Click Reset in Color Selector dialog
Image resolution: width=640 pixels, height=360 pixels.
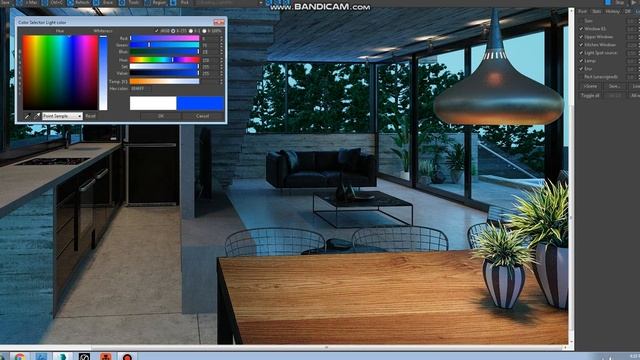(x=90, y=116)
